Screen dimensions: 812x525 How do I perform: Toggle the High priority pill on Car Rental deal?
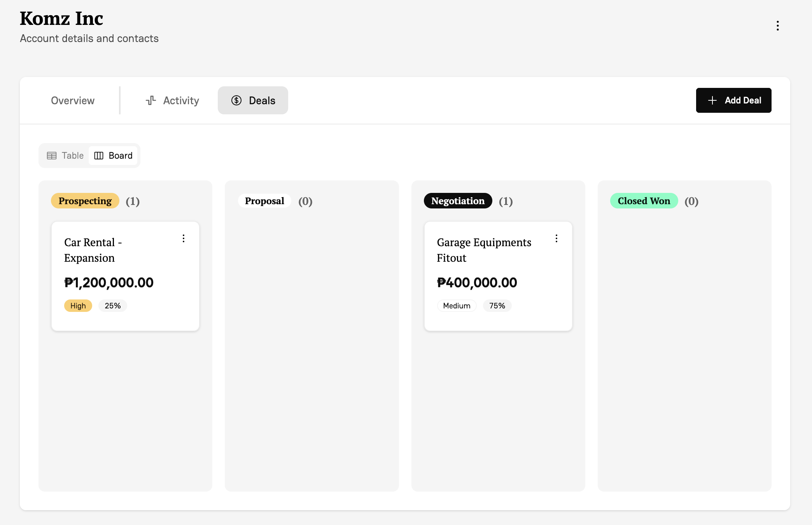click(78, 306)
